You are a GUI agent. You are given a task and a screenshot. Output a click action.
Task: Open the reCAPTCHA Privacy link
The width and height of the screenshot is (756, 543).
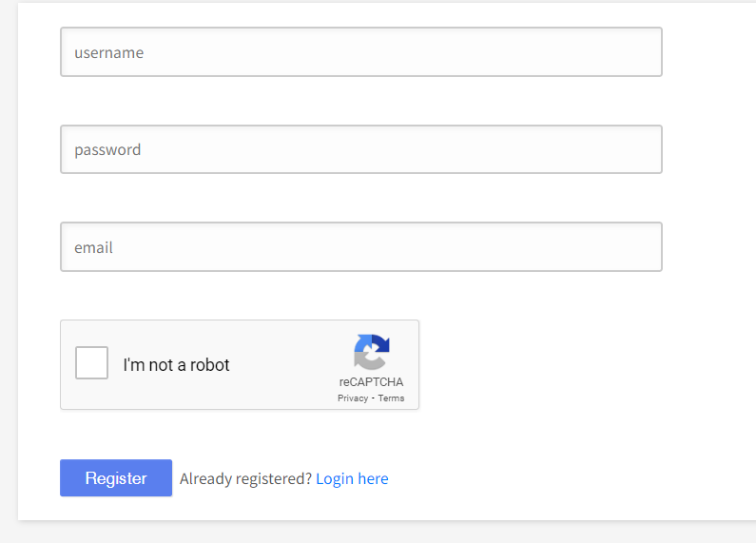(352, 398)
